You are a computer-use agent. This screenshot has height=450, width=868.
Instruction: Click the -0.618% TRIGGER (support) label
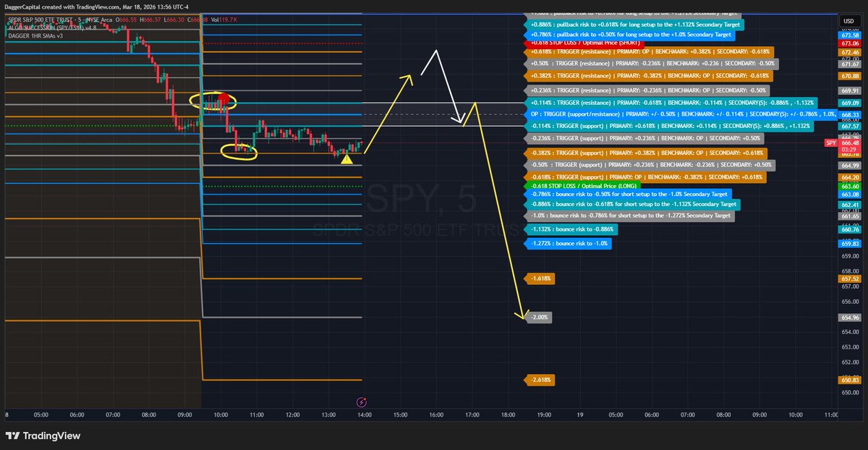[646, 177]
